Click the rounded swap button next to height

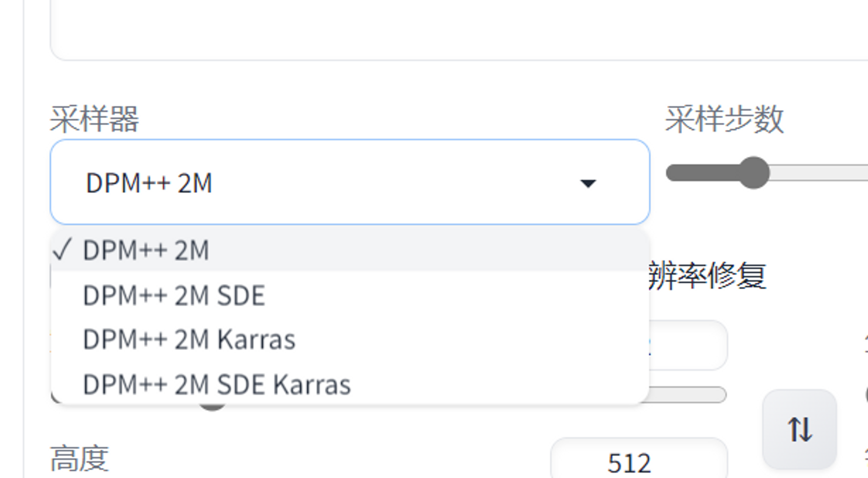(800, 429)
